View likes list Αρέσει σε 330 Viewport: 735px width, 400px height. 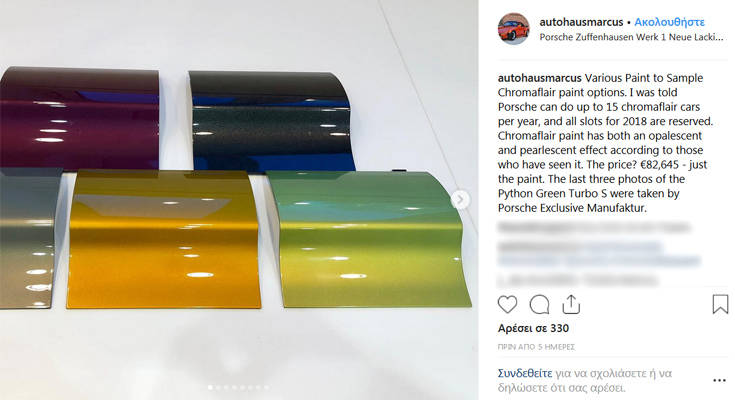tap(533, 328)
